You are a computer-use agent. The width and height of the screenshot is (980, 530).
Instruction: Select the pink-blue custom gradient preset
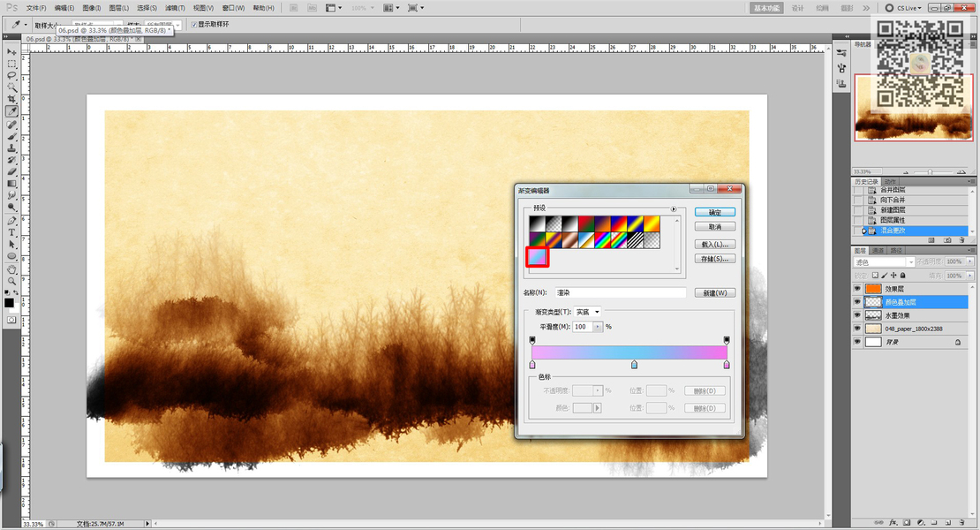pyautogui.click(x=537, y=257)
